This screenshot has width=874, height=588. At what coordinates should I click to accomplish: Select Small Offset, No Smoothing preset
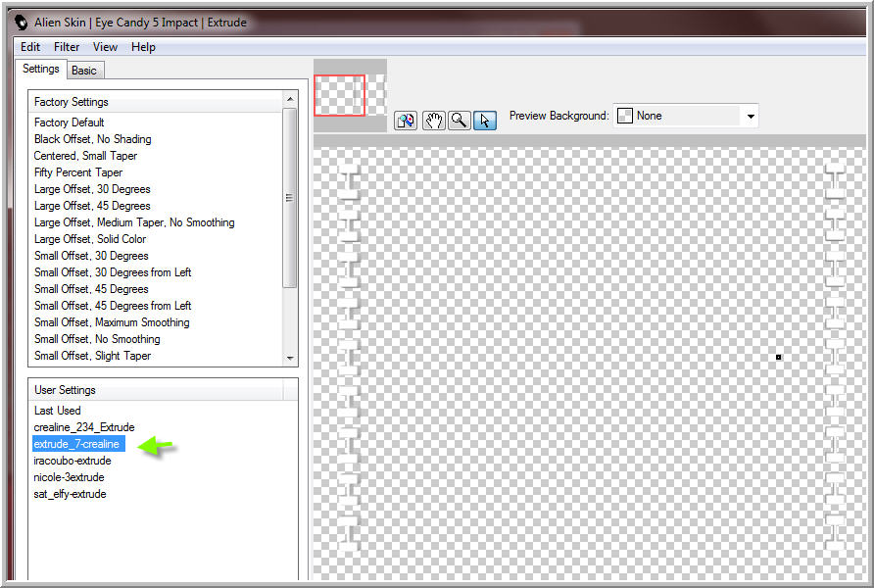pyautogui.click(x=97, y=339)
